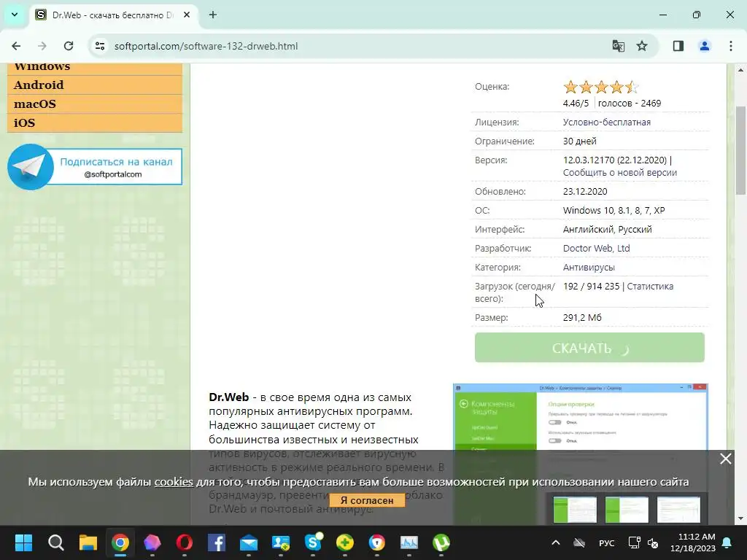Screen dimensions: 747x560
Task: Open the Антивирусы category link
Action: point(589,267)
